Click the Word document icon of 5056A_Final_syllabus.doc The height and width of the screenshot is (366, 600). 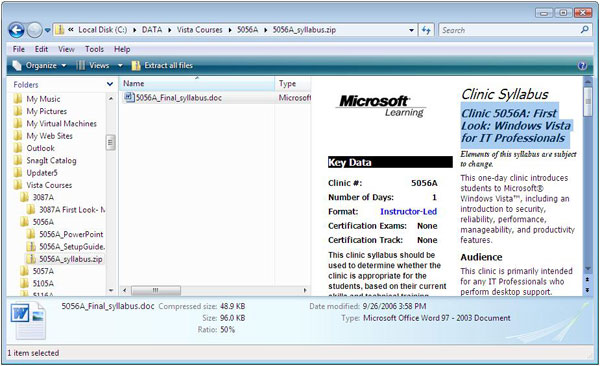point(129,97)
